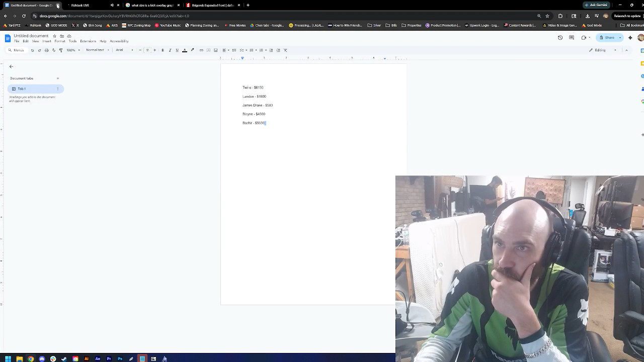
Task: Open the three-dot options for Tab 1
Action: coord(58,89)
